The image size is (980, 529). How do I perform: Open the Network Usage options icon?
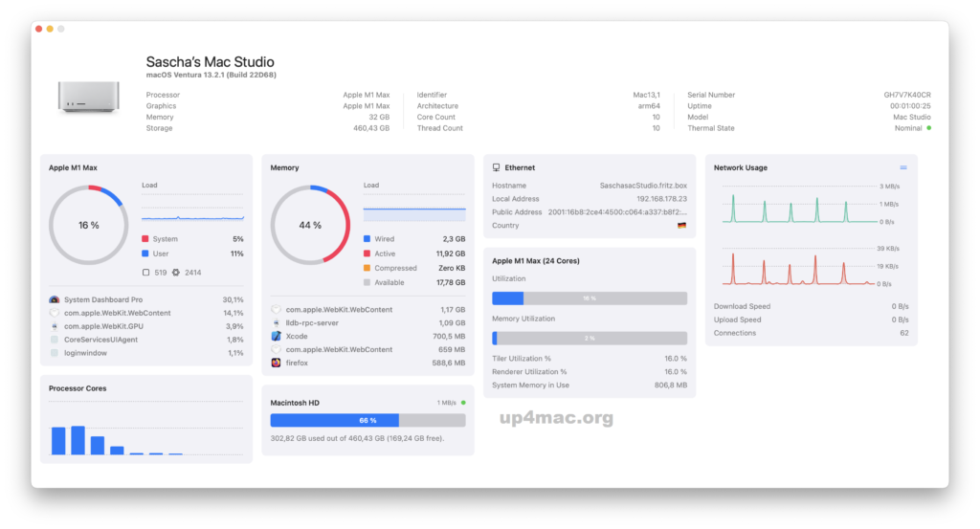click(x=903, y=167)
